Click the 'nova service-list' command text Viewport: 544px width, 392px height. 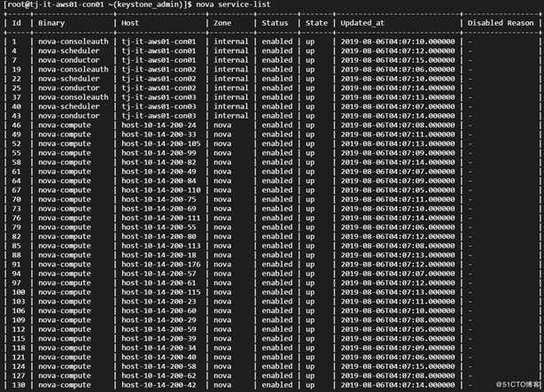tap(233, 4)
